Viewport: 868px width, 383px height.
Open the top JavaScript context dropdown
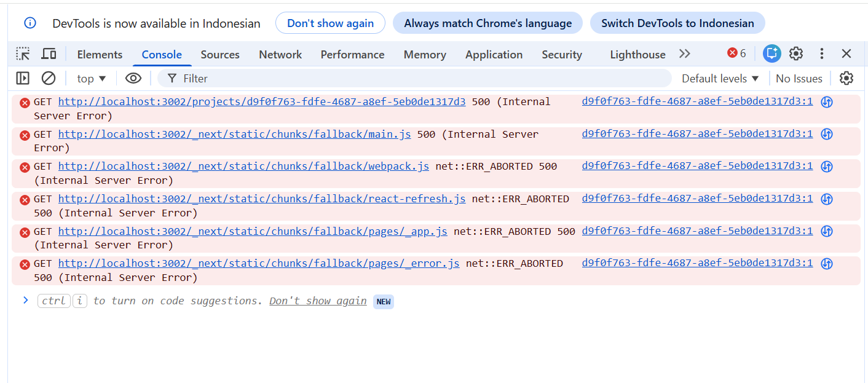(92, 78)
